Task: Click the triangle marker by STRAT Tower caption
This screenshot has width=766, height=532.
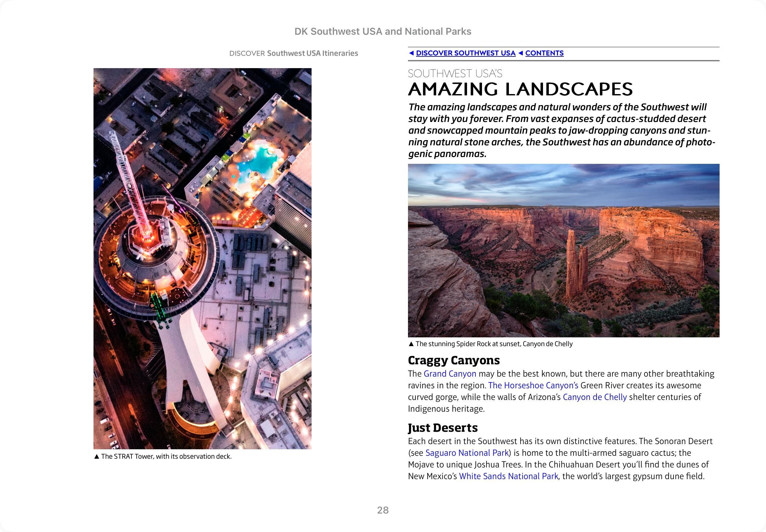Action: click(97, 456)
